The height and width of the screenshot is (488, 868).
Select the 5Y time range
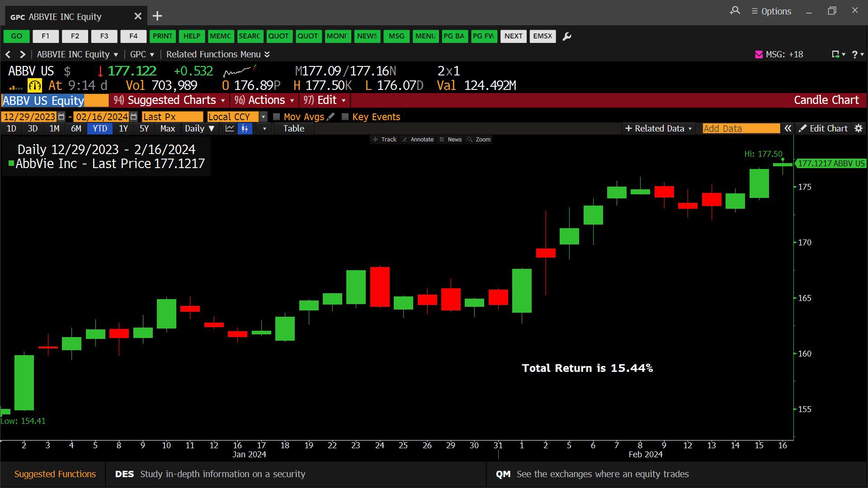point(144,128)
